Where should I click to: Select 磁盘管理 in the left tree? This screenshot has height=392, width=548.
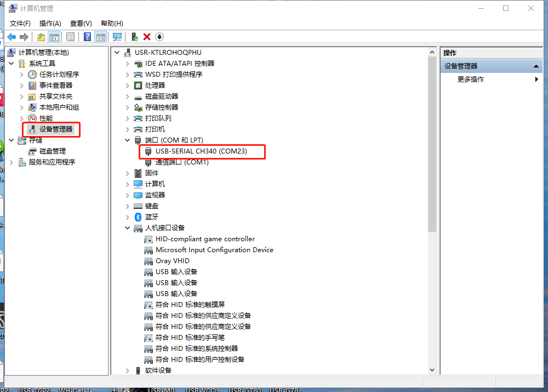[53, 151]
